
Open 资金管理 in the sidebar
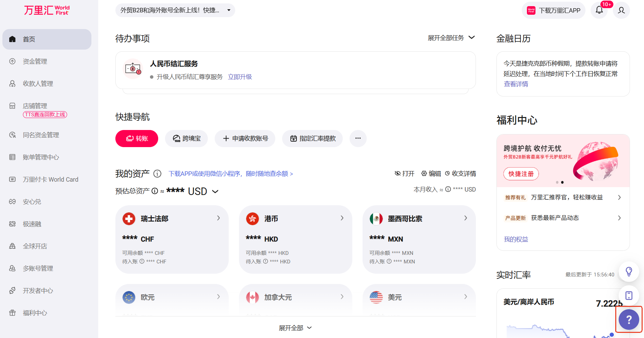pos(35,62)
